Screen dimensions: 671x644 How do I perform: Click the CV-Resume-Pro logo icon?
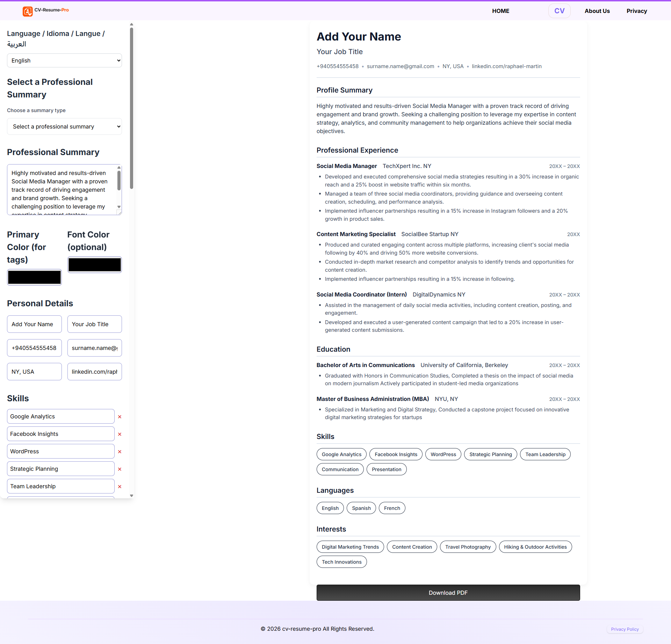(28, 11)
